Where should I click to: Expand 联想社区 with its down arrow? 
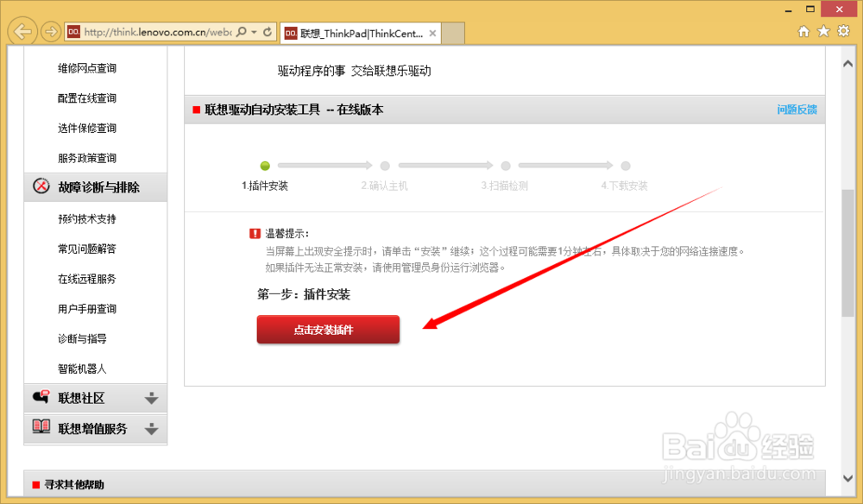point(151,399)
